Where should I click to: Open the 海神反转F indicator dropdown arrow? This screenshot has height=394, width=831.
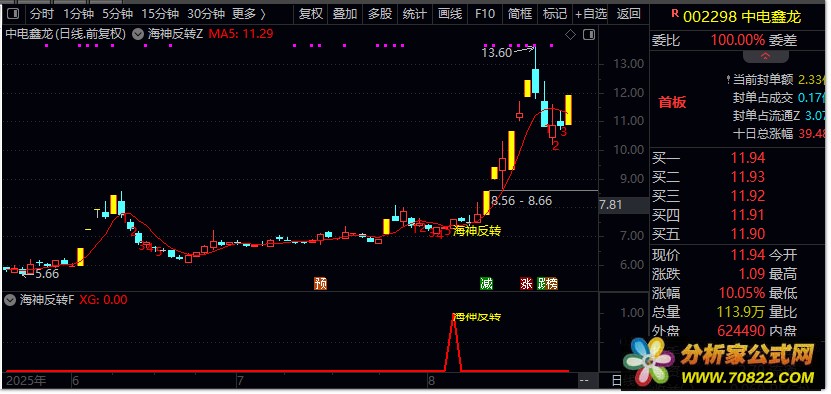coord(9,300)
